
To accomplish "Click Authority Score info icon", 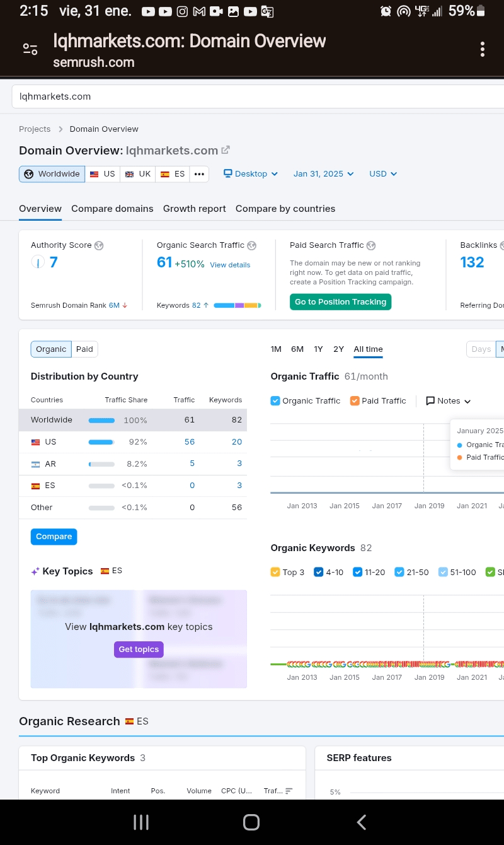I will pyautogui.click(x=99, y=245).
